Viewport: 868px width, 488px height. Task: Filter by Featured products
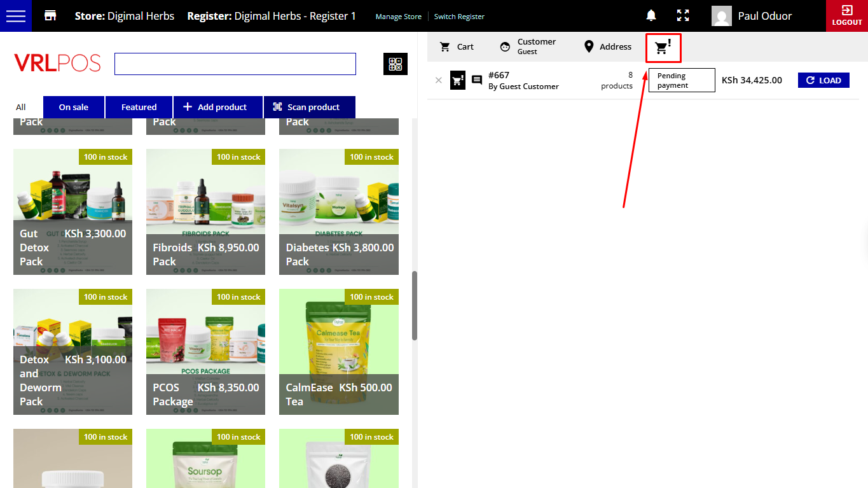pos(139,107)
